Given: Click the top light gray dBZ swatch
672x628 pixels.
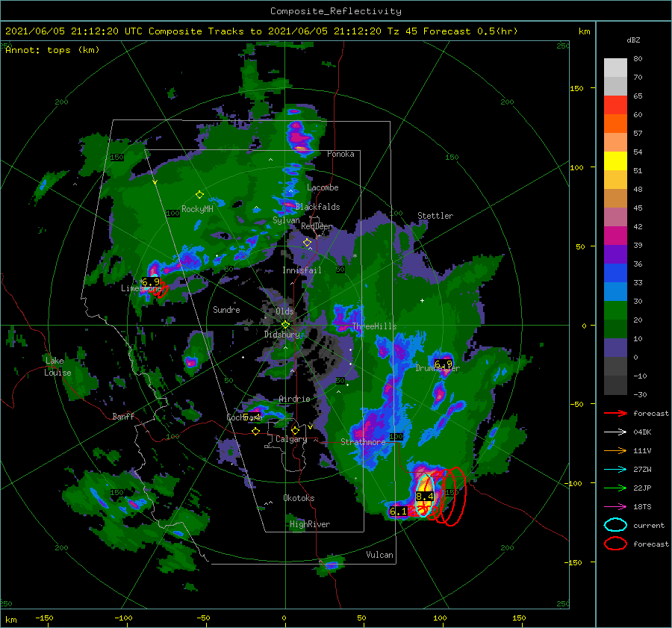Looking at the screenshot, I should tap(615, 68).
